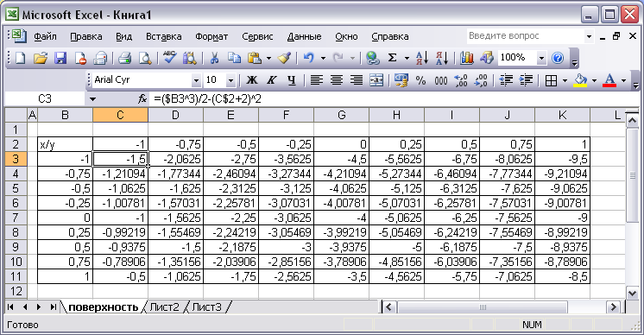The width and height of the screenshot is (644, 335).
Task: Expand the Name Box dropdown arrow
Action: [92, 99]
